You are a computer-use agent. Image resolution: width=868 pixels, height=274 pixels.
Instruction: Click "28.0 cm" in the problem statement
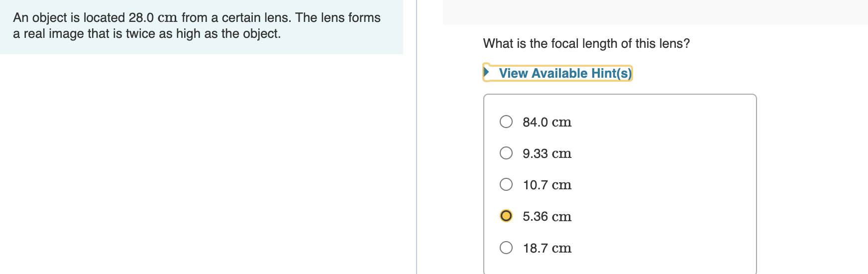click(153, 17)
